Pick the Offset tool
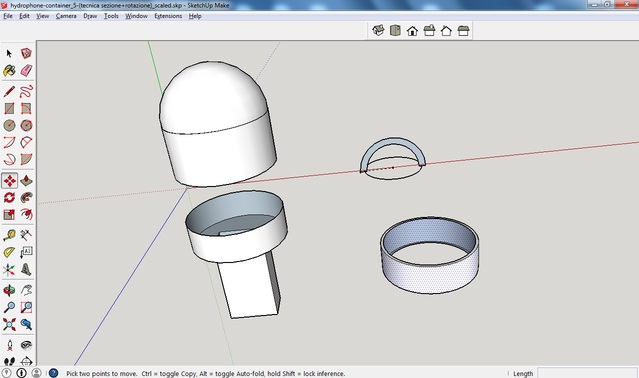The image size is (639, 378). tap(26, 215)
